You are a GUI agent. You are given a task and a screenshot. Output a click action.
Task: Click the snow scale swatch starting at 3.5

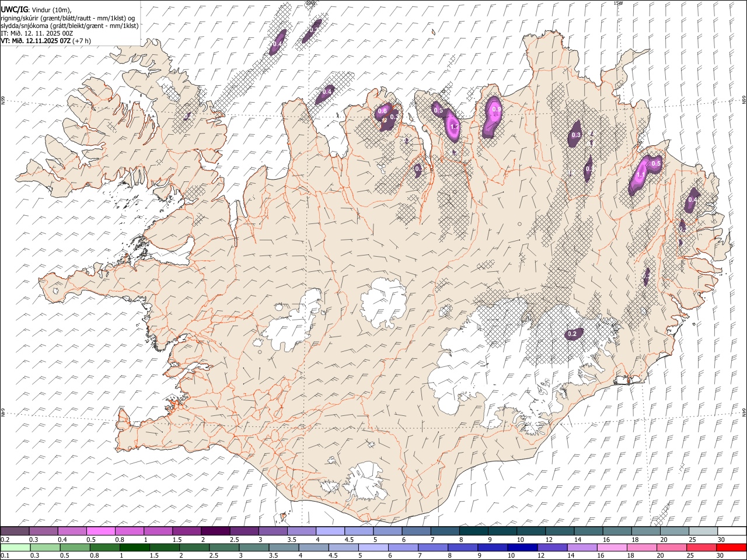coord(301,531)
